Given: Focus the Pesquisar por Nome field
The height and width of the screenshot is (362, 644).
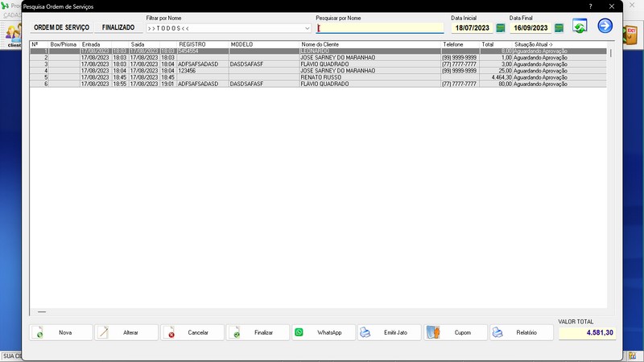Looking at the screenshot, I should pos(380,28).
